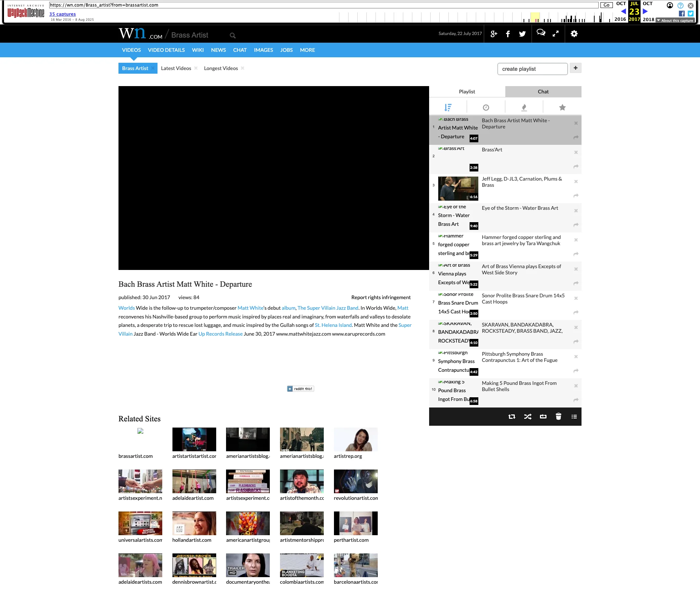Screen dimensions: 700x591
Task: Open the settings gear in the header
Action: tap(573, 34)
